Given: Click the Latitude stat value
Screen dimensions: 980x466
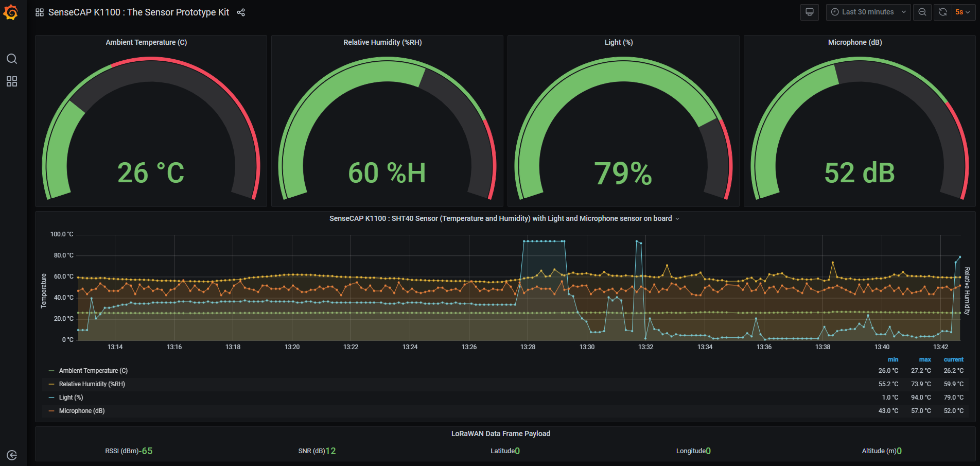Looking at the screenshot, I should (517, 451).
